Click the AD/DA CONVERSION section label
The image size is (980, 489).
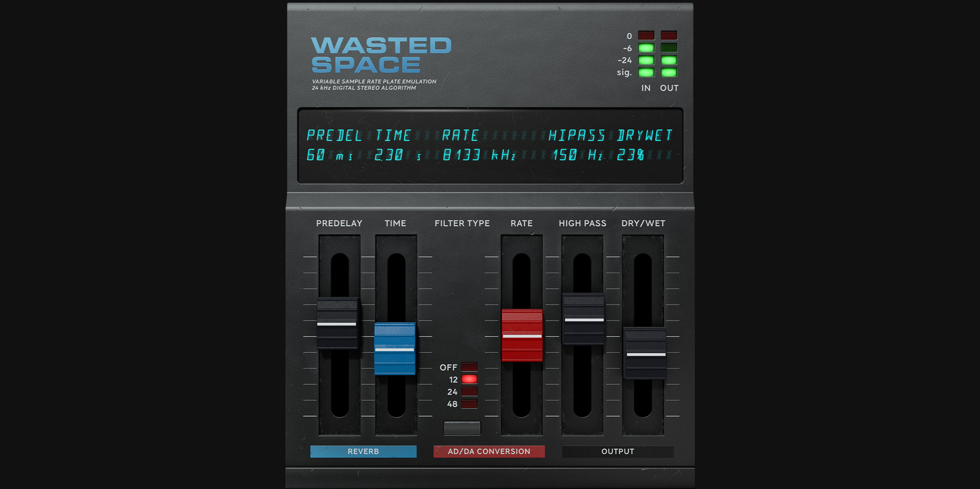489,451
